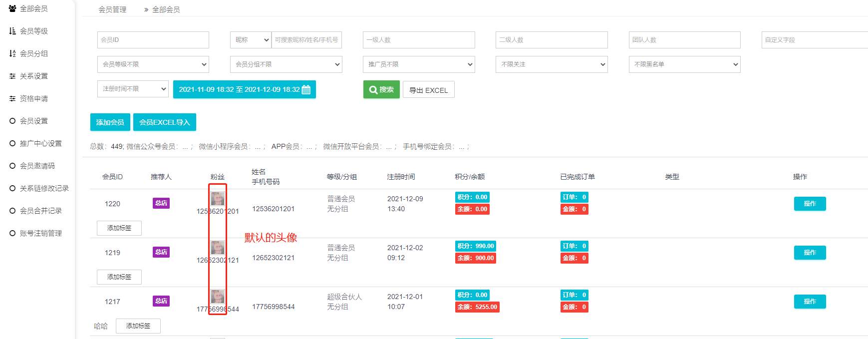Click 操作 button for member 1219
Image resolution: width=868 pixels, height=339 pixels.
pyautogui.click(x=810, y=253)
